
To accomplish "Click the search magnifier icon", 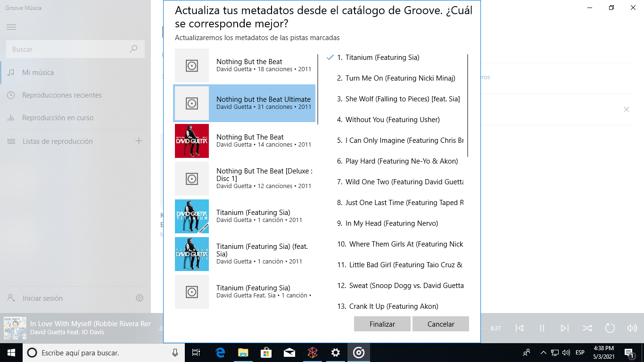I will 133,49.
